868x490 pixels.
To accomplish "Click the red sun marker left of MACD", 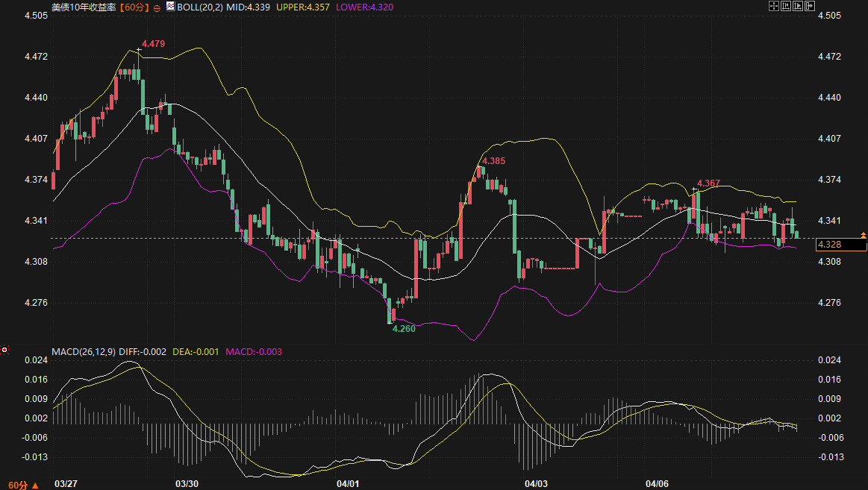I will [x=4, y=349].
